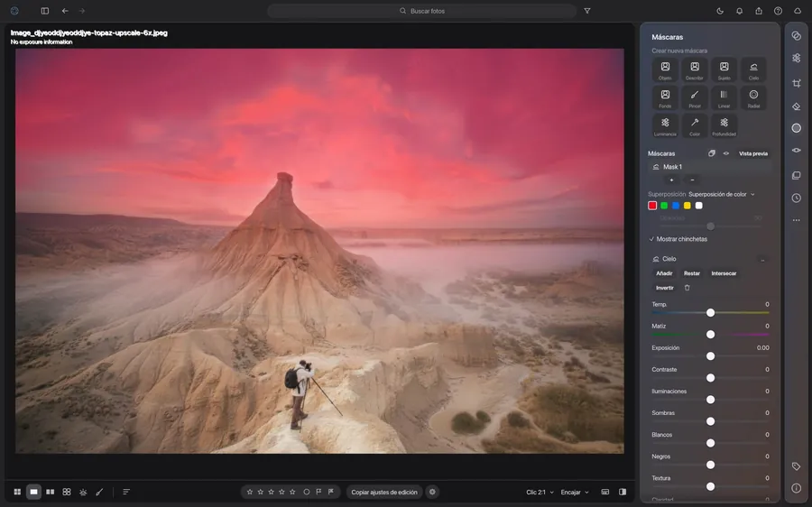Open the History clock icon

[797, 198]
